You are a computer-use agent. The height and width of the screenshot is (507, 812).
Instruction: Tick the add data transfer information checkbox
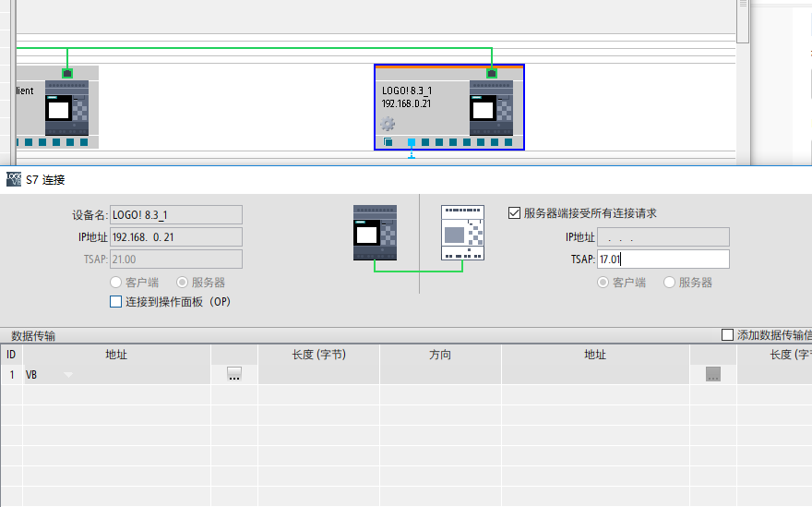click(727, 335)
